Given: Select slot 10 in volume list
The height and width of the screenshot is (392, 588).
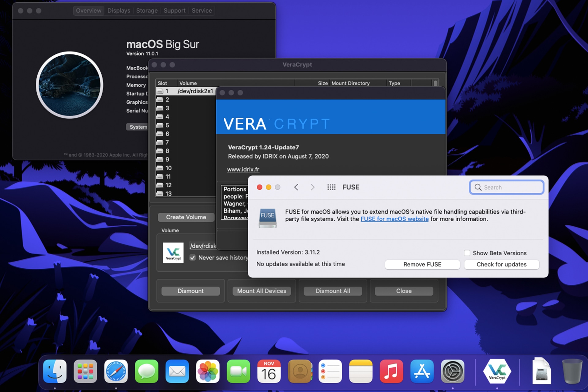Looking at the screenshot, I should click(x=186, y=168).
